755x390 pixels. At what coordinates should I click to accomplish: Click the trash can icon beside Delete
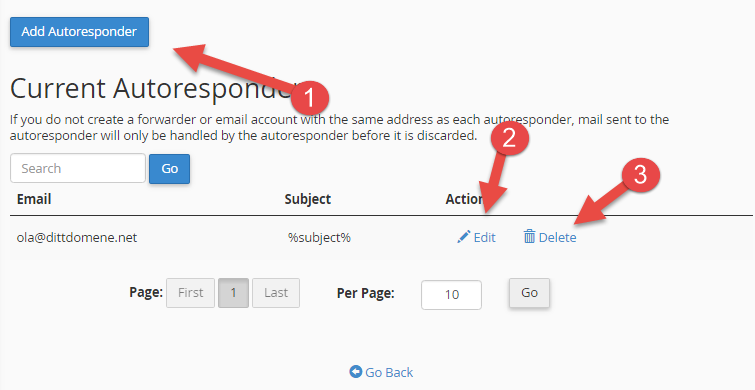[529, 236]
